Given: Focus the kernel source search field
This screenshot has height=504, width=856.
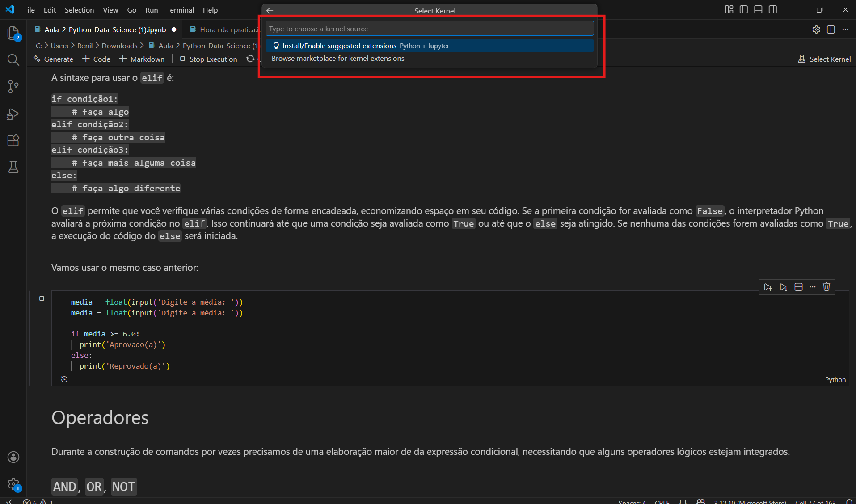Looking at the screenshot, I should tap(429, 29).
